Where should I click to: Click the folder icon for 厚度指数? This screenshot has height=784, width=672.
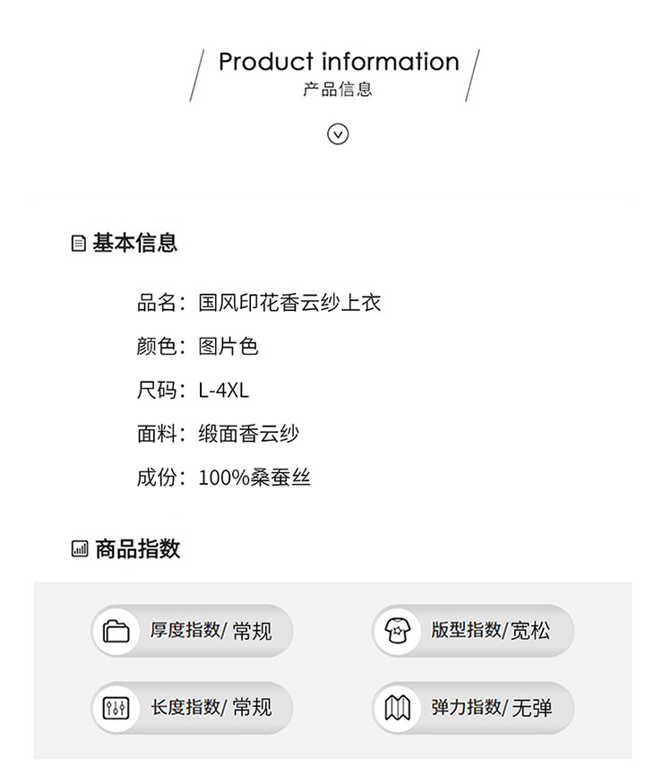coord(116,631)
